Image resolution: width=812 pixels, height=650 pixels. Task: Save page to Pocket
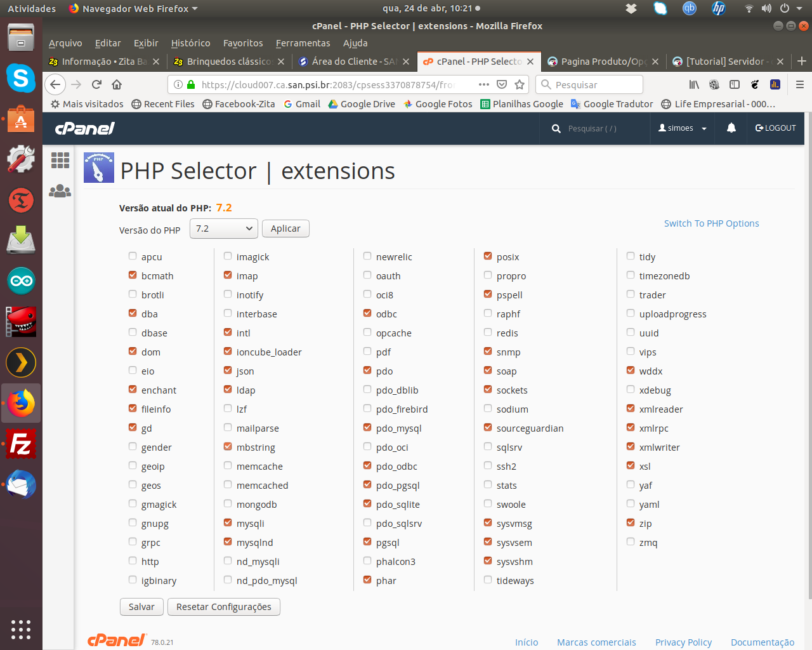tap(502, 84)
